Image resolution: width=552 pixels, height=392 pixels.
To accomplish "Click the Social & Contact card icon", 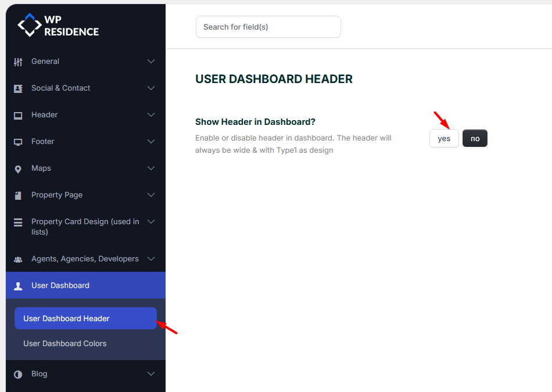I will pyautogui.click(x=18, y=88).
